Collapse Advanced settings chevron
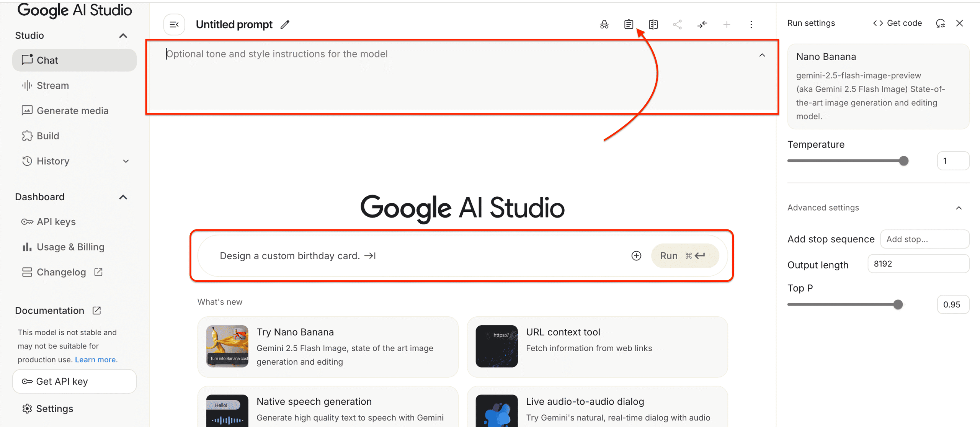This screenshot has height=427, width=980. click(959, 208)
